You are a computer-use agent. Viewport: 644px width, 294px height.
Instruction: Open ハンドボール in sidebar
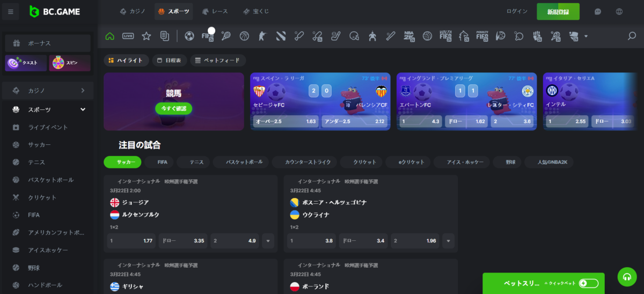coord(47,285)
